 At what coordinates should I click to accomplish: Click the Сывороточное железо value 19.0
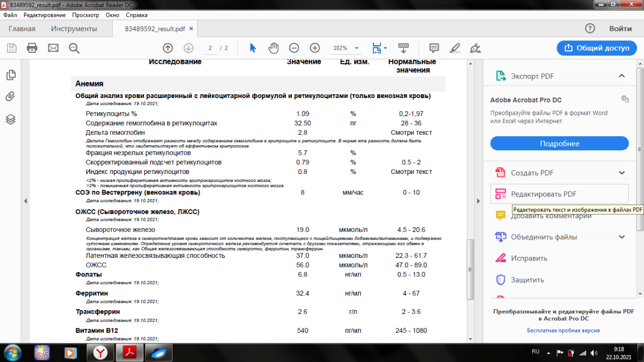tap(303, 229)
